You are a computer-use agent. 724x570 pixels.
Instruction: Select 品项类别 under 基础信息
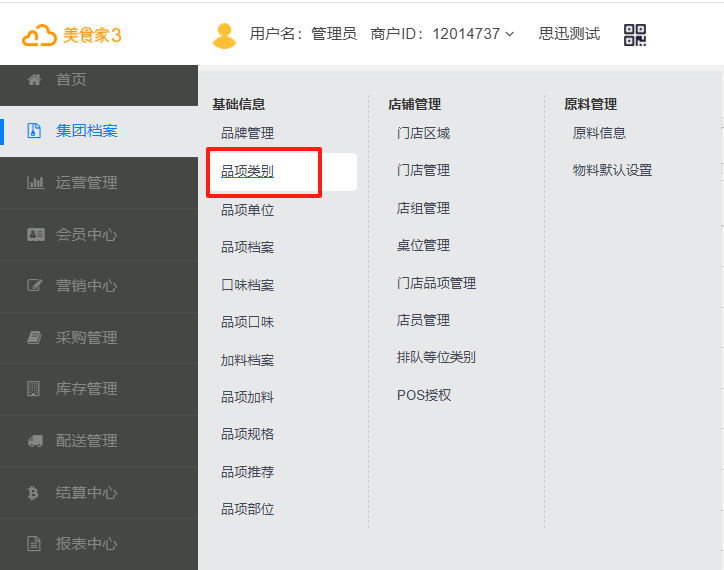248,172
